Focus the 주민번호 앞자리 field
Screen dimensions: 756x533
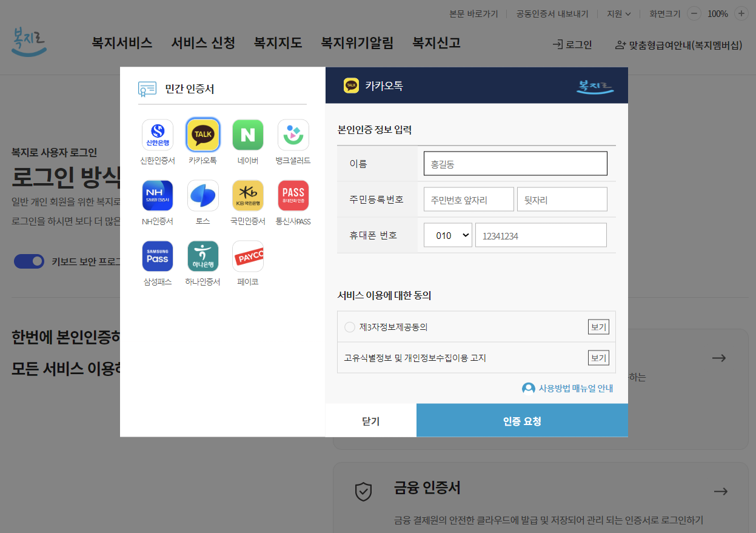coord(469,199)
